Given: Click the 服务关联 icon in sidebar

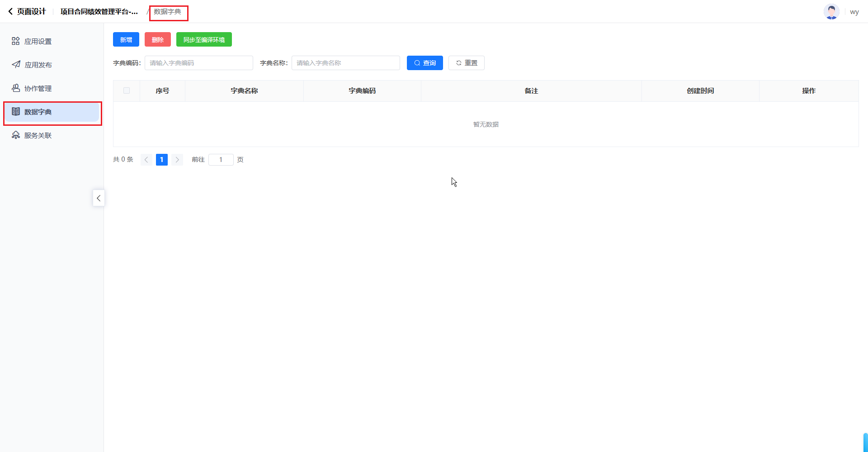Looking at the screenshot, I should pos(16,135).
